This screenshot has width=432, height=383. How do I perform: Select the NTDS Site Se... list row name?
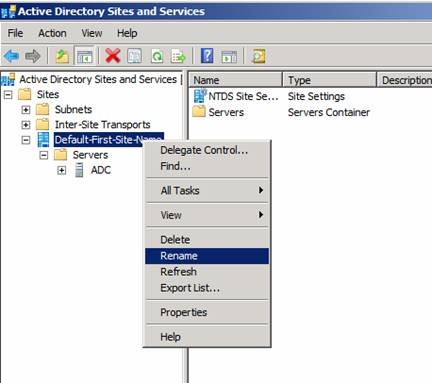pos(243,96)
